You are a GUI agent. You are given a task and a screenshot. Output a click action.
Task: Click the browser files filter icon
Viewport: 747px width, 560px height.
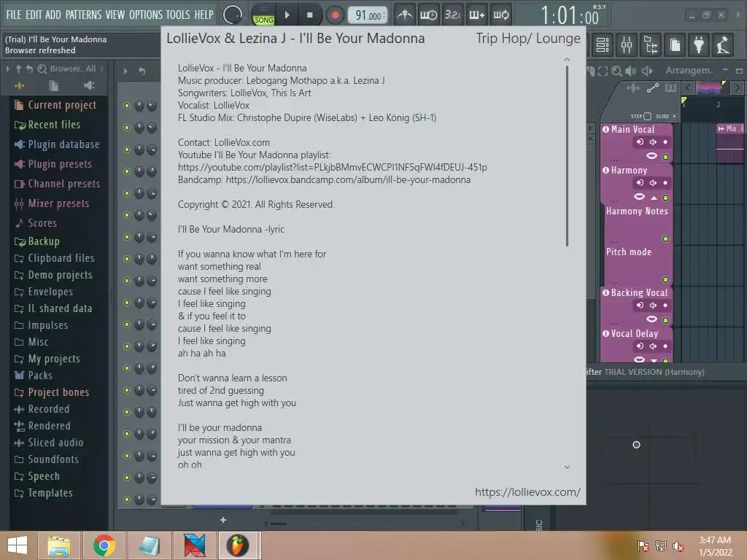pos(53,86)
